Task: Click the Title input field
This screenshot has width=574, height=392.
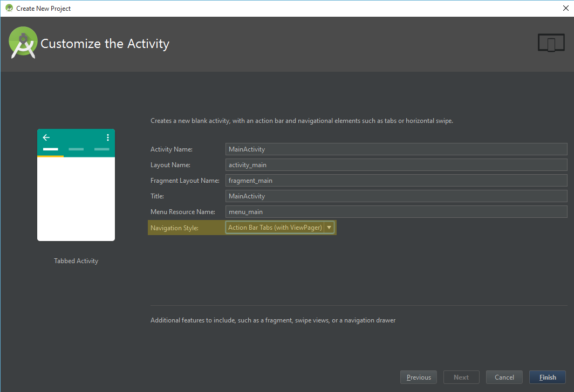Action: tap(396, 196)
